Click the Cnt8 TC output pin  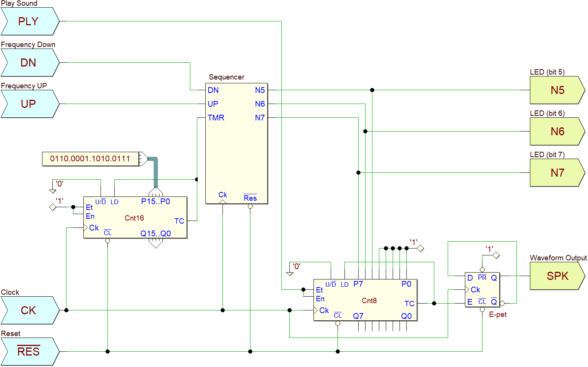[x=409, y=304]
